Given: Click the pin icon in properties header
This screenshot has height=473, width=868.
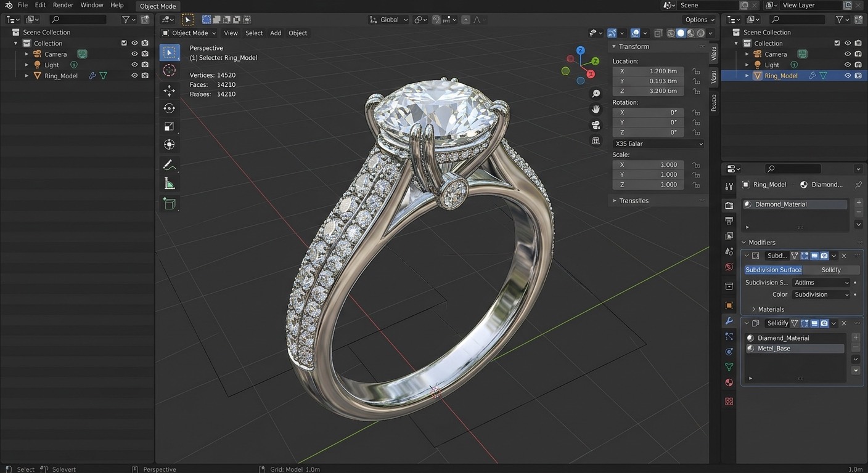Looking at the screenshot, I should 858,184.
